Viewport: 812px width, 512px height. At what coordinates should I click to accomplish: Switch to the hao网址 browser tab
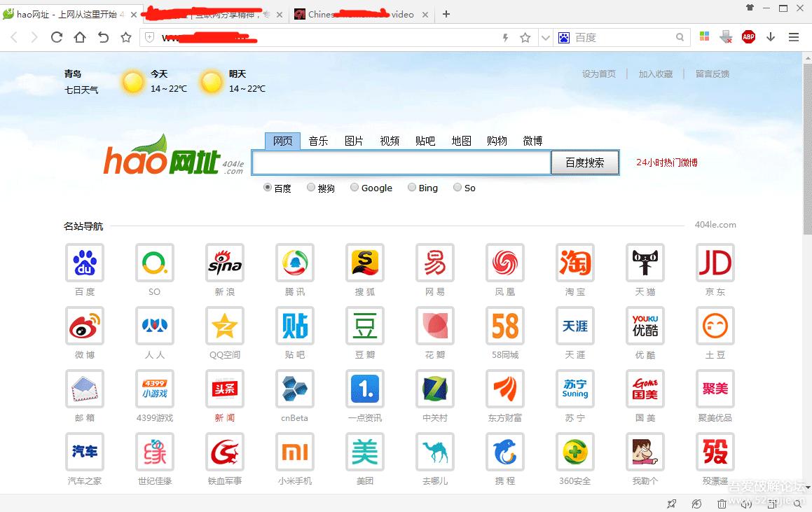coord(70,15)
